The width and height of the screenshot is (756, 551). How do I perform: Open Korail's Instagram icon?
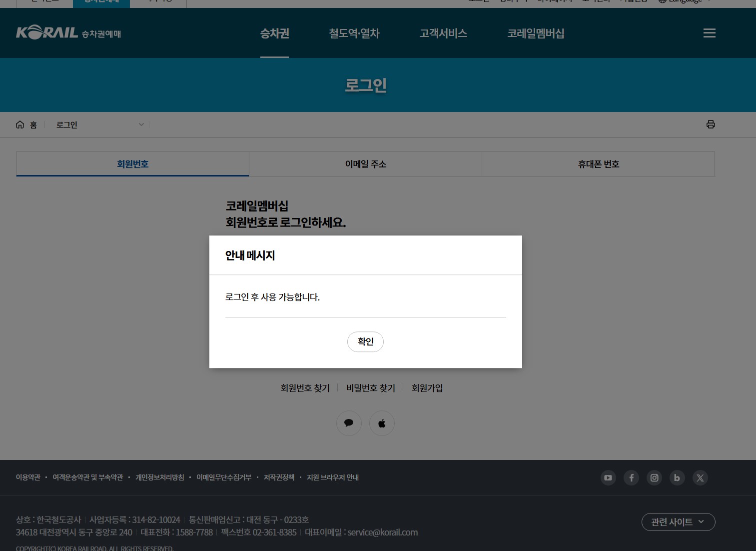(654, 477)
